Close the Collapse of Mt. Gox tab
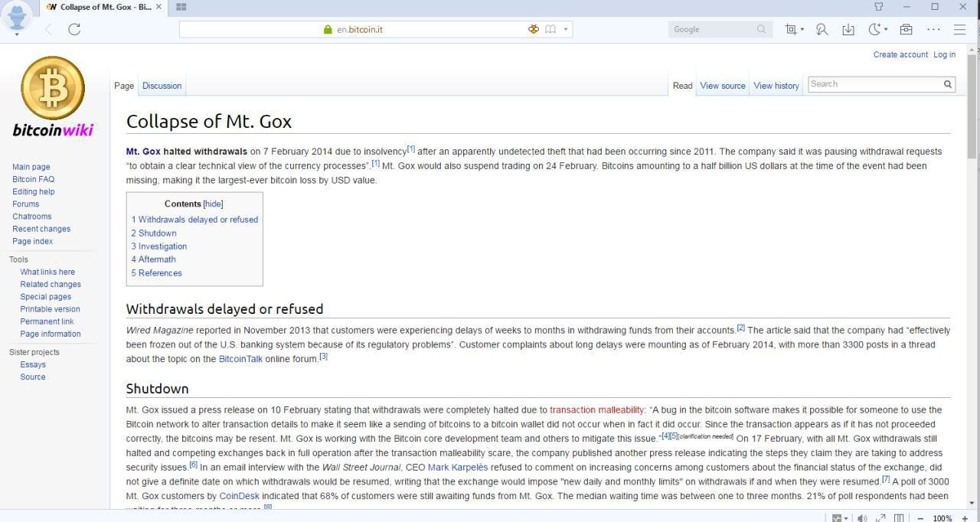 (158, 7)
